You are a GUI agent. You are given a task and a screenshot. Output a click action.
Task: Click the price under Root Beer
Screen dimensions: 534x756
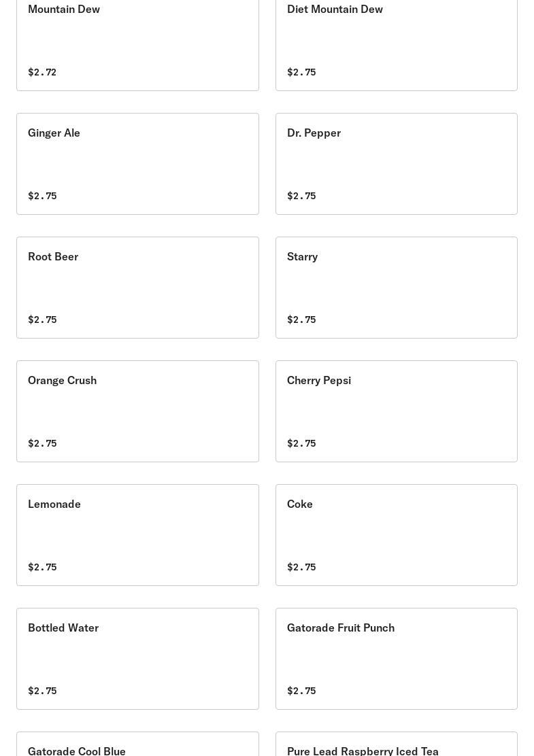(x=42, y=320)
